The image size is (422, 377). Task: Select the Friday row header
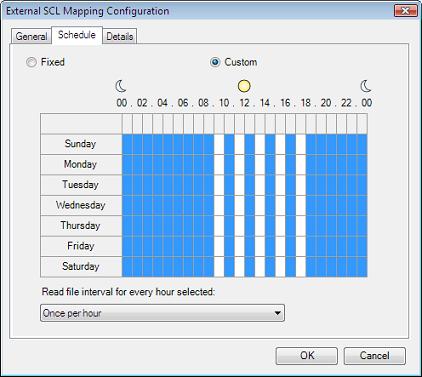click(x=81, y=246)
